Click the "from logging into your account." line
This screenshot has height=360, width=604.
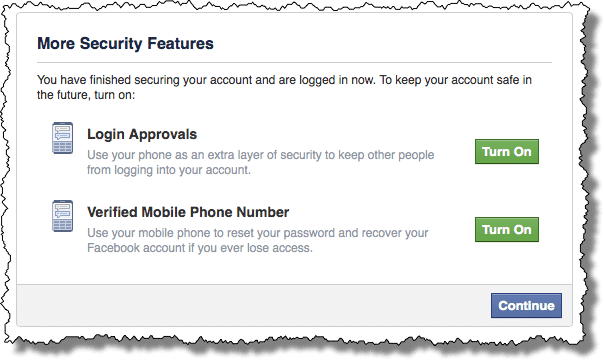[169, 170]
